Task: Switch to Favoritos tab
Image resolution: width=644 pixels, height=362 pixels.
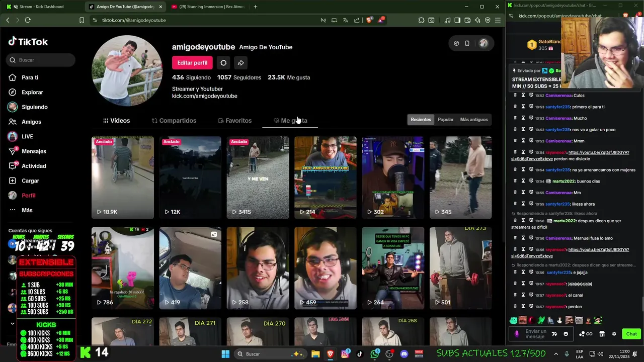Action: 235,121
